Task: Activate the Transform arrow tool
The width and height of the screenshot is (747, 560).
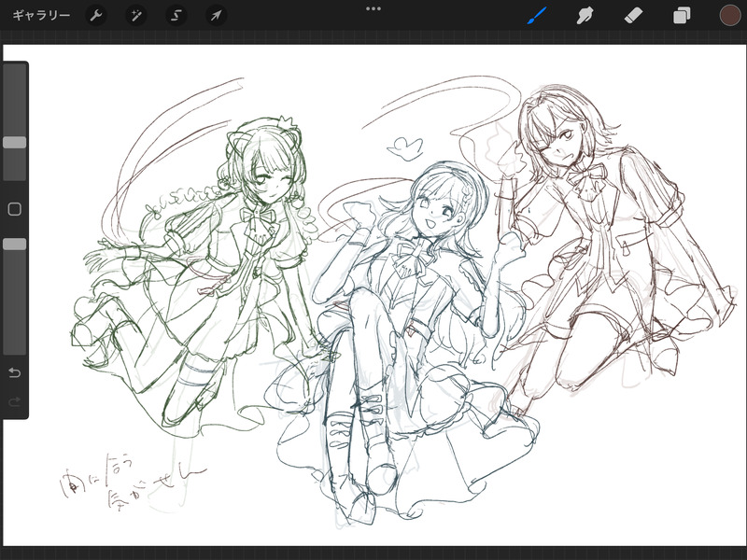Action: tap(216, 16)
